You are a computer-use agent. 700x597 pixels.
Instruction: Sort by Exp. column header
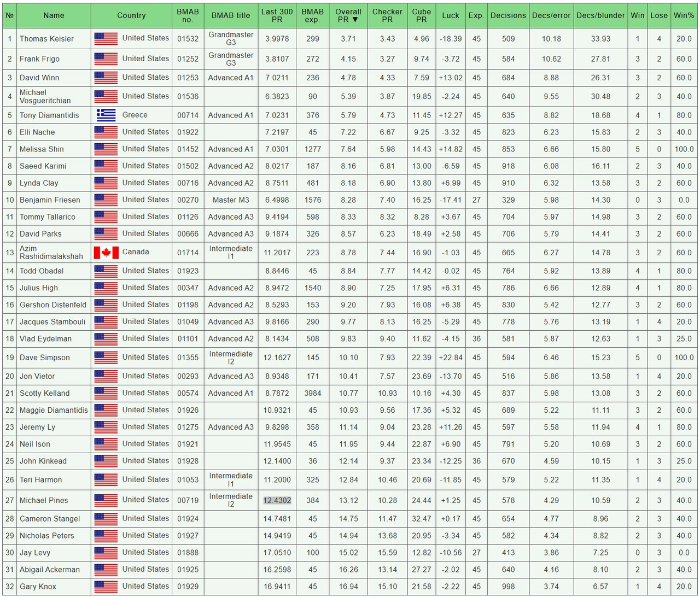[x=476, y=15]
